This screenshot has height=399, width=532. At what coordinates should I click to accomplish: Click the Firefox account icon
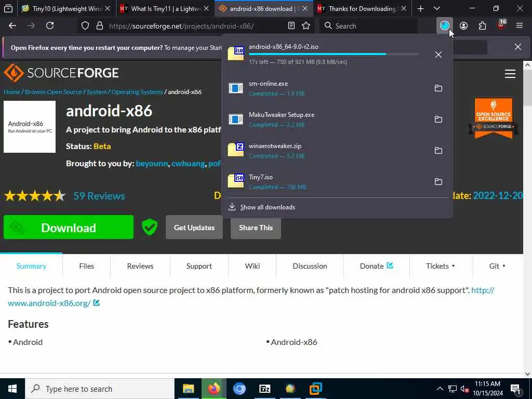463,26
